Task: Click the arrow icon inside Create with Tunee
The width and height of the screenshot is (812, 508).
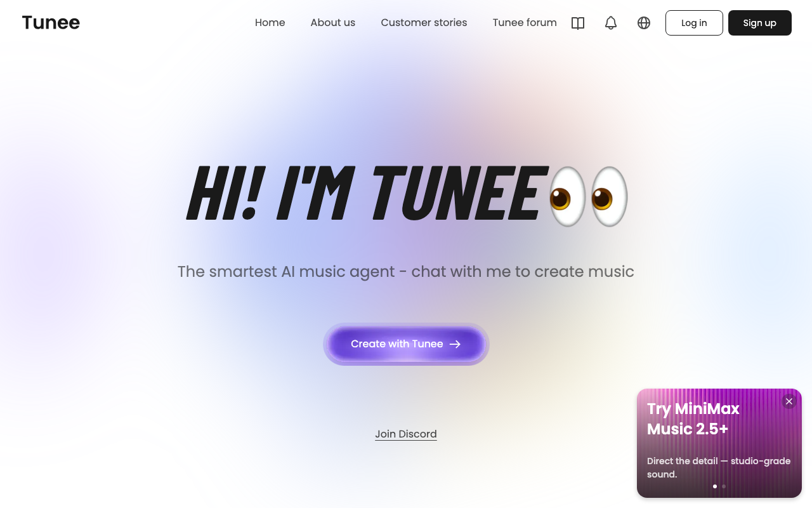Action: (x=455, y=344)
